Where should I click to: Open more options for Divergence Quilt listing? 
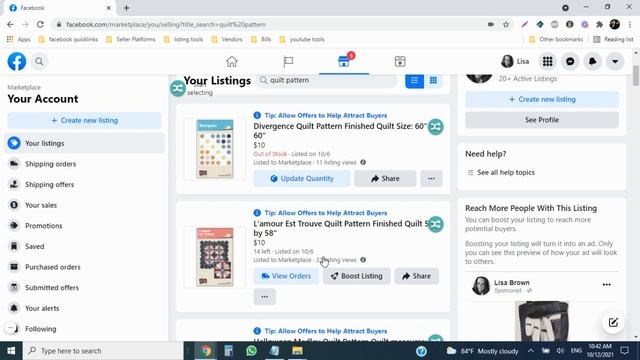(431, 178)
